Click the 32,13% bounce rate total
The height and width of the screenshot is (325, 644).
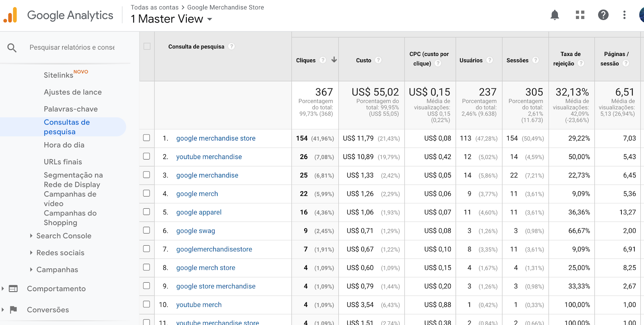click(x=572, y=92)
